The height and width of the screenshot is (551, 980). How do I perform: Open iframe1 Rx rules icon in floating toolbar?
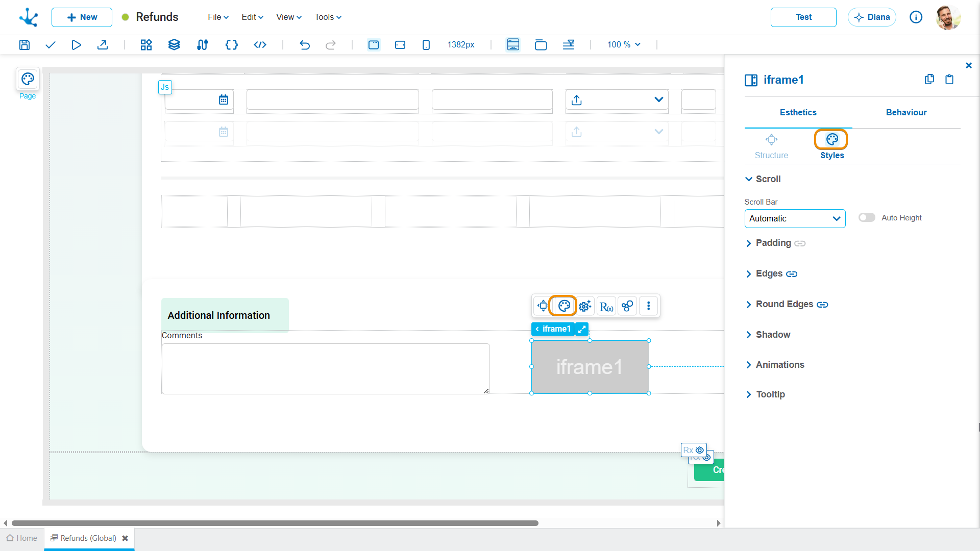pyautogui.click(x=606, y=306)
